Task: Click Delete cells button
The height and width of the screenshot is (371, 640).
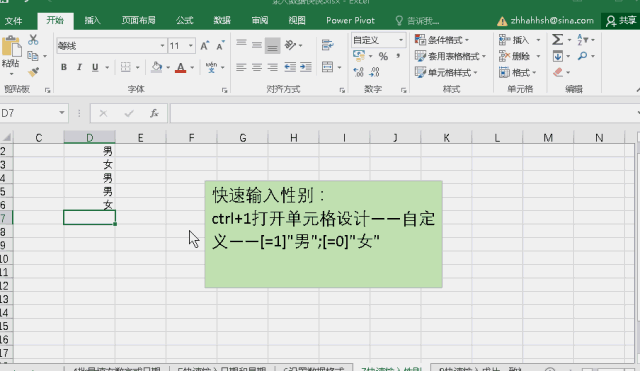Action: [x=514, y=56]
